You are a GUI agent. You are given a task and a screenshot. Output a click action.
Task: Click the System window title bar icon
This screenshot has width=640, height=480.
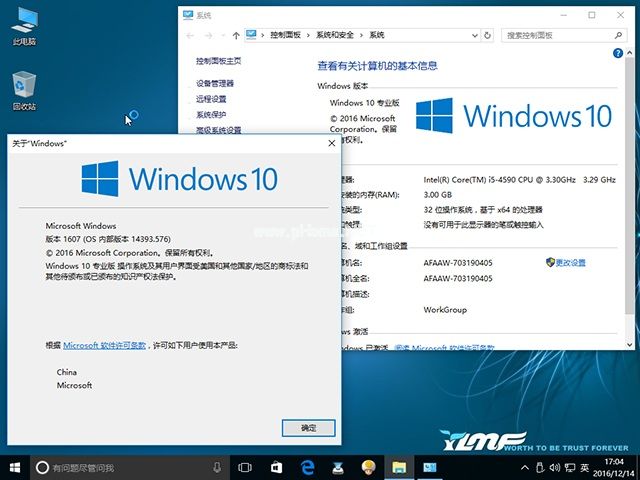pyautogui.click(x=188, y=15)
